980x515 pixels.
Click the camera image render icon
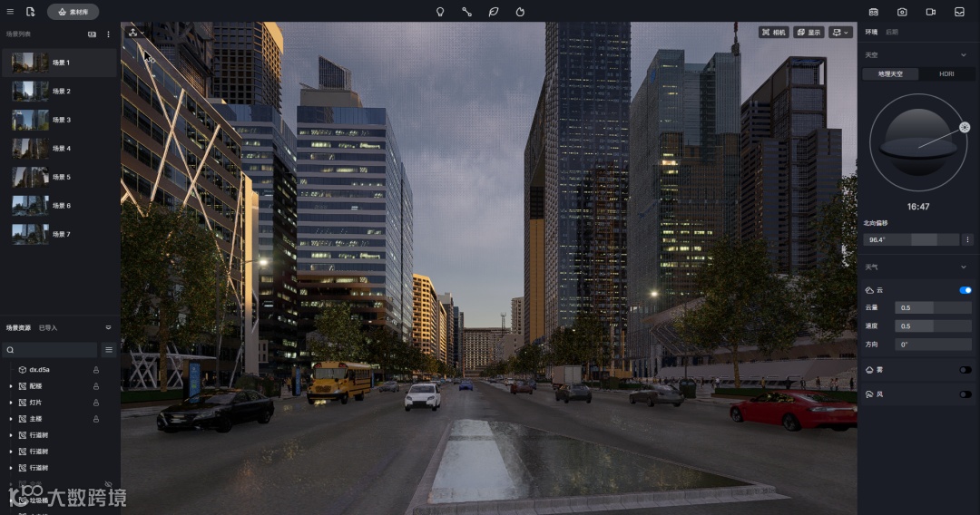(902, 12)
